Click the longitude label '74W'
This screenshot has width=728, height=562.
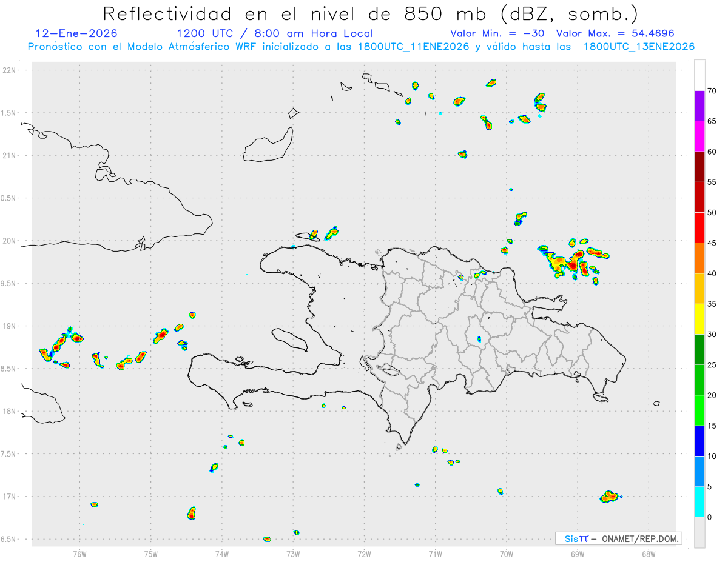click(222, 554)
